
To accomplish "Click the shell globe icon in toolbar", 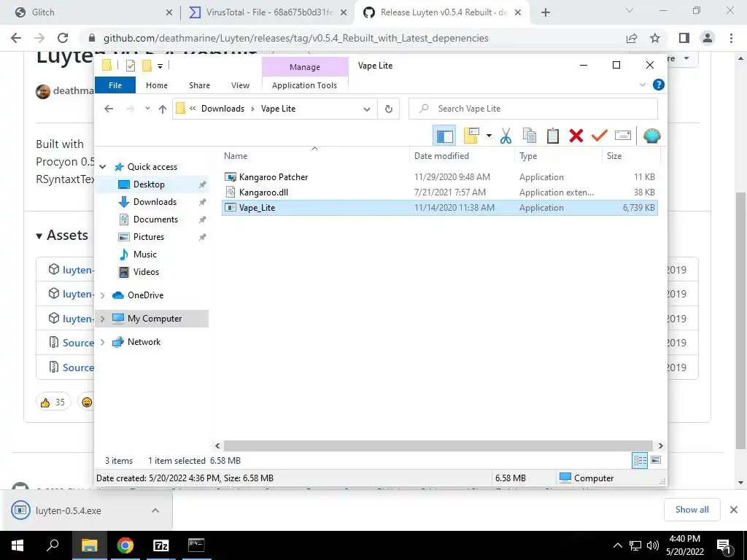I will (651, 136).
